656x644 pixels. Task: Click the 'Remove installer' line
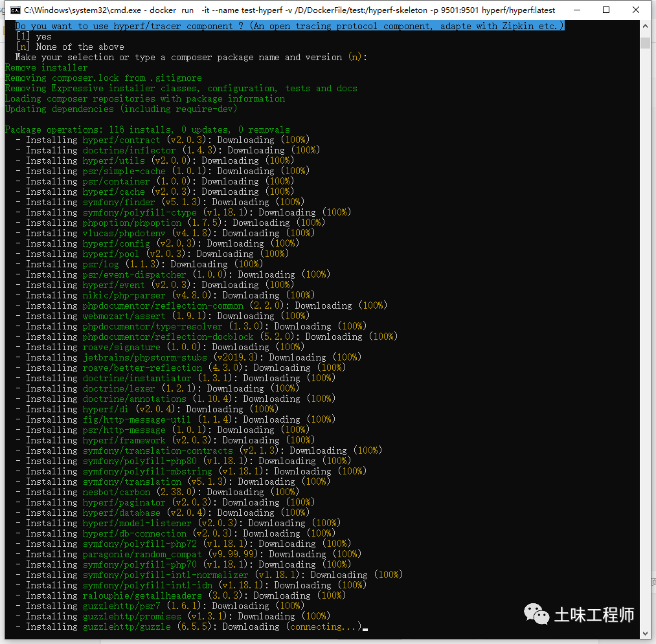[x=47, y=67]
